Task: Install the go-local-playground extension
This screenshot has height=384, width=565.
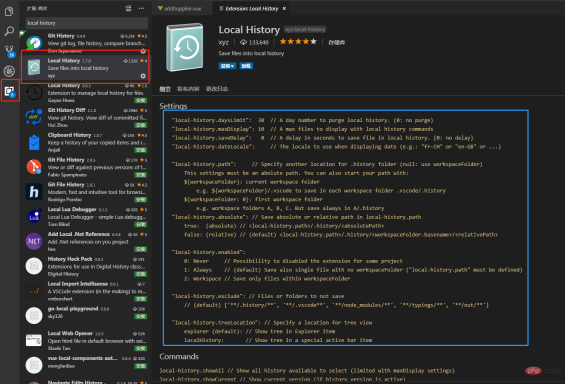Action: [141, 317]
